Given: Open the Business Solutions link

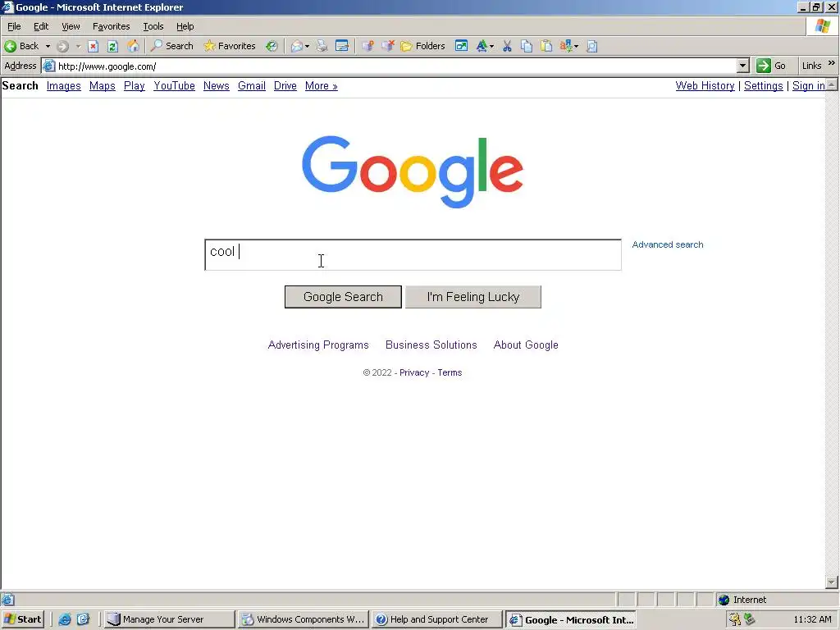Looking at the screenshot, I should pyautogui.click(x=431, y=345).
